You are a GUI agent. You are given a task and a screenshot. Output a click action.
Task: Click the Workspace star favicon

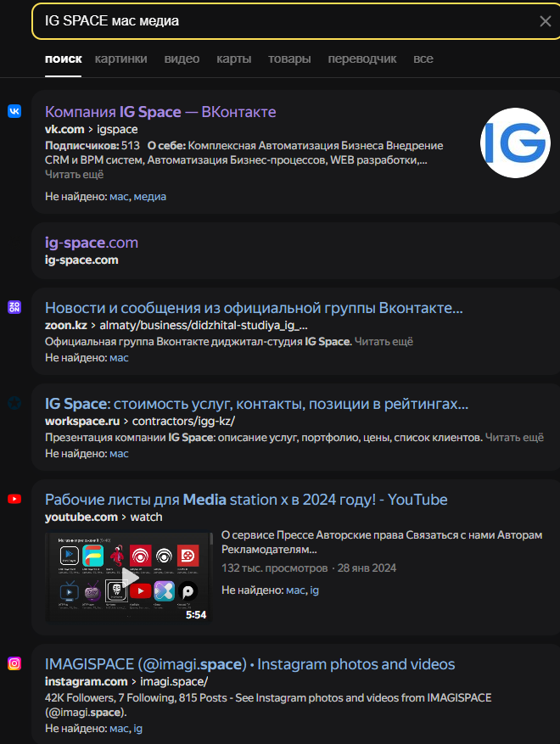14,403
